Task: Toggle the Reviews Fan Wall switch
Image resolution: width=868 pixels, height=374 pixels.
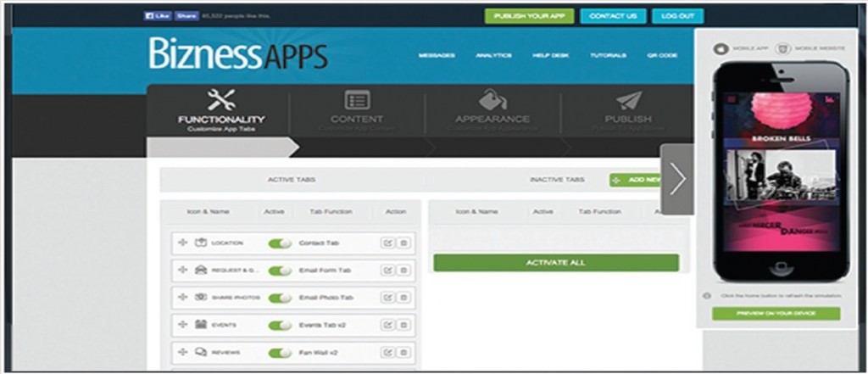Action: coord(280,353)
